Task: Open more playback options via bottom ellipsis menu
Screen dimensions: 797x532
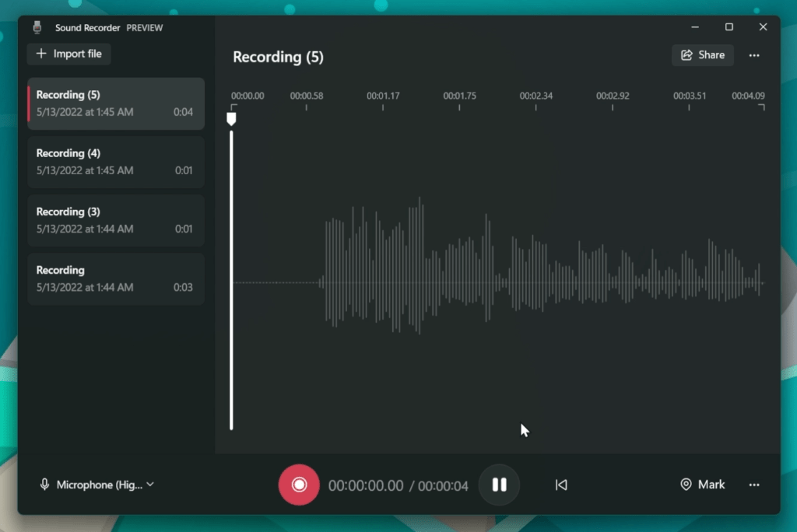Action: pyautogui.click(x=754, y=485)
